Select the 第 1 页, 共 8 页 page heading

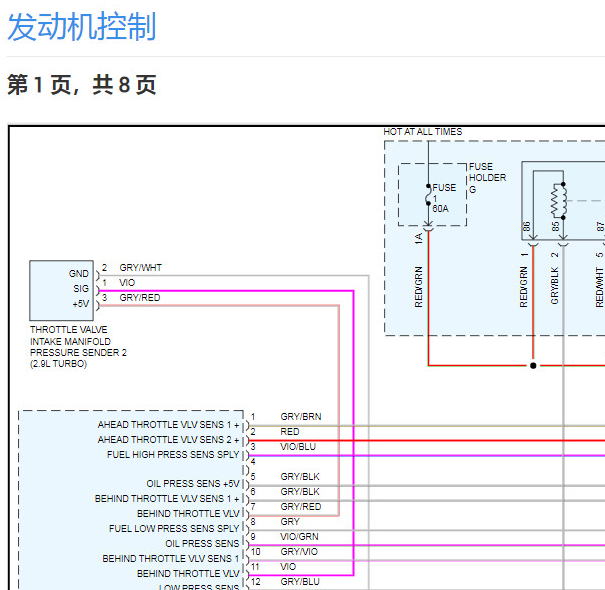(x=82, y=85)
